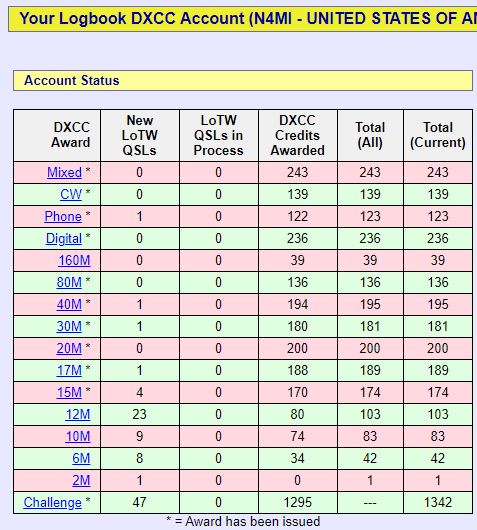This screenshot has width=477, height=530.
Task: Open the 40M band award link
Action: click(x=69, y=305)
